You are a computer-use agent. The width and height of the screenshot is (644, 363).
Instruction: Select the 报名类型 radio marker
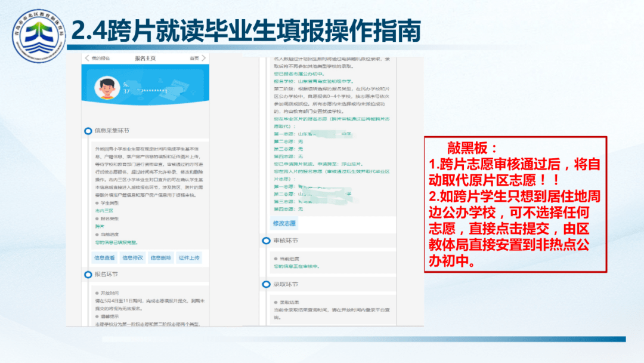[96, 219]
